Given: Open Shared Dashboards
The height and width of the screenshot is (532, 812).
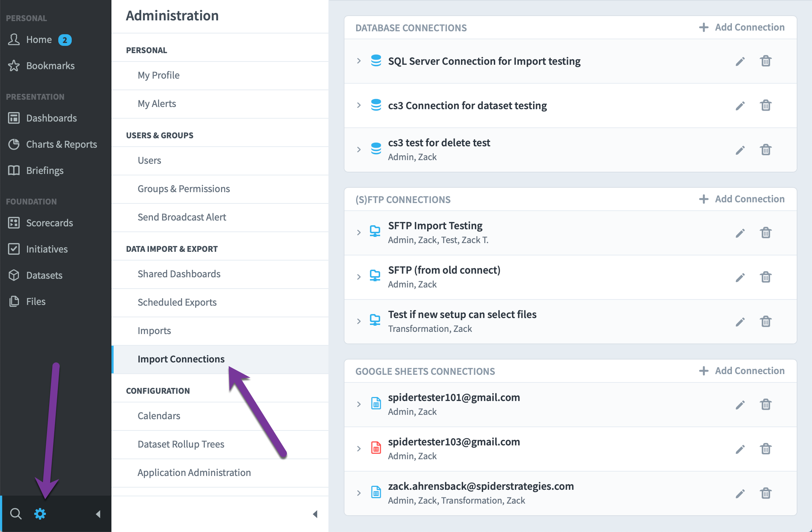Looking at the screenshot, I should pyautogui.click(x=220, y=274).
